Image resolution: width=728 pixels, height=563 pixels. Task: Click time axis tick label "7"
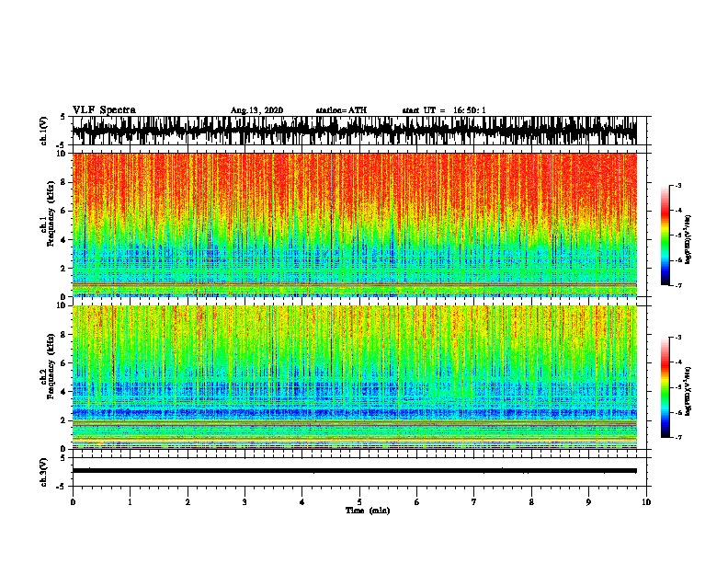point(474,502)
